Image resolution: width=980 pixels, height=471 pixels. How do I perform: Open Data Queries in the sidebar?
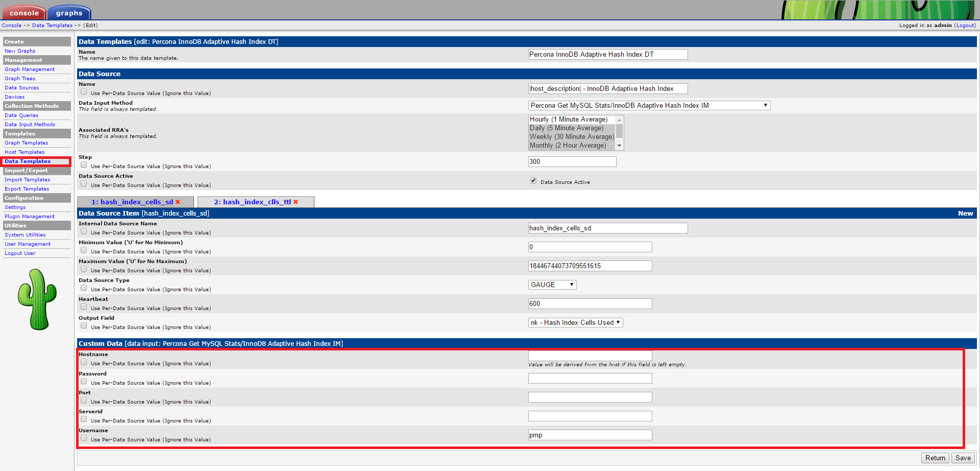point(21,115)
